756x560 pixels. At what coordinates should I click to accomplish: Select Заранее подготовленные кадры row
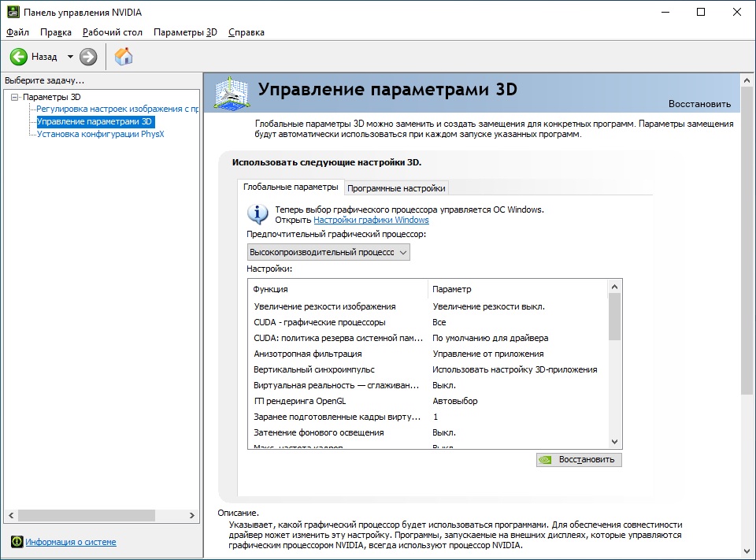[x=428, y=417]
